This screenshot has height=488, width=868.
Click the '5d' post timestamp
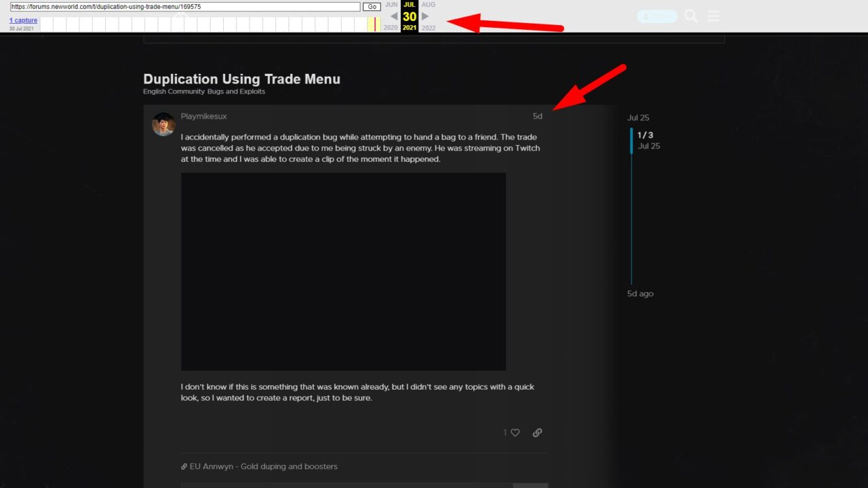tap(537, 117)
